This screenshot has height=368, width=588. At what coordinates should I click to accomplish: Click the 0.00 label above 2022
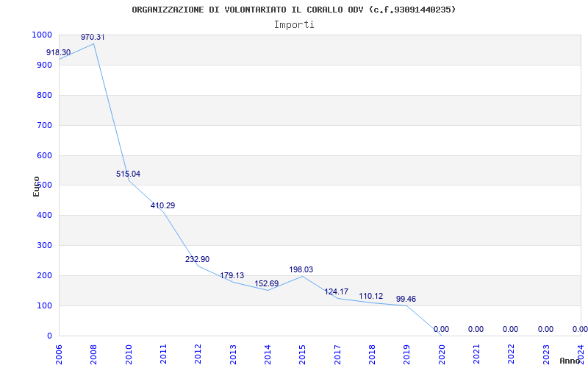coord(510,329)
